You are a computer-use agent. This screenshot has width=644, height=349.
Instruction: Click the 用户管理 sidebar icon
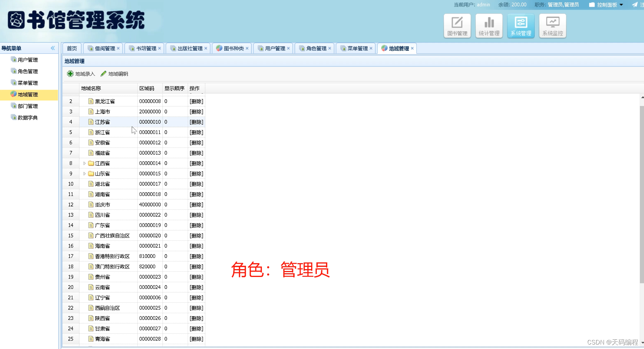click(13, 59)
